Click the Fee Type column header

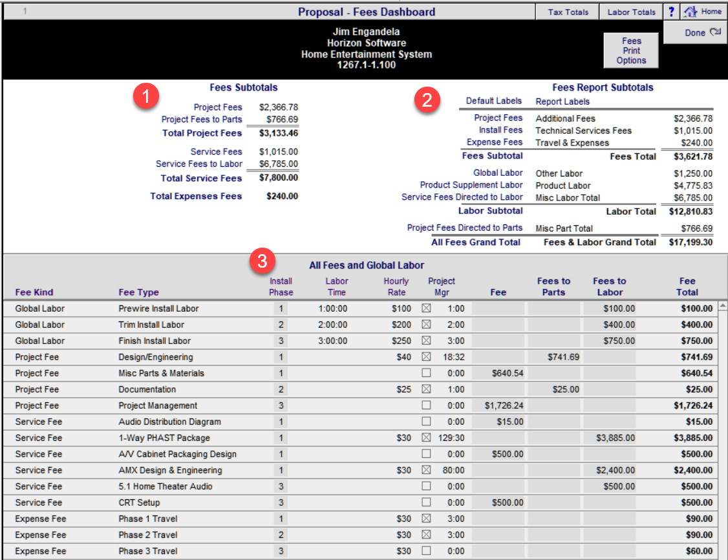click(138, 292)
